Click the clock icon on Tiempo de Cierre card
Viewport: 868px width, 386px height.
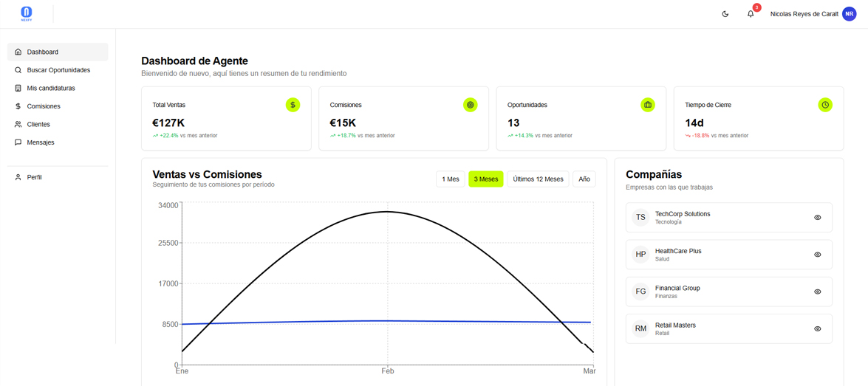pyautogui.click(x=824, y=105)
